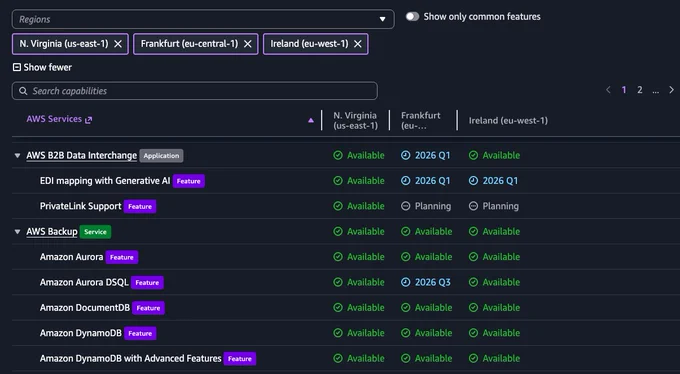Click Frankfurt 2026 Q1 status for B2B Data Interchange
The image size is (680, 374).
(425, 155)
